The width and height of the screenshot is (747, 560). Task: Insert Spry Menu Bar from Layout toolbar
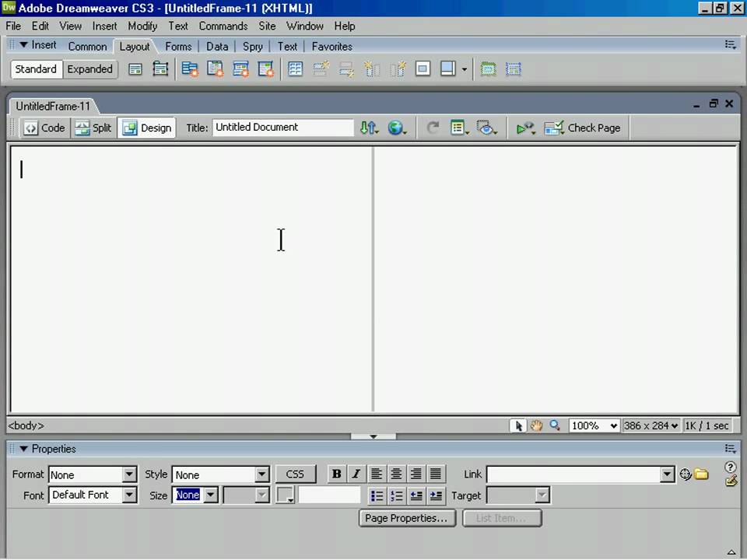(190, 69)
